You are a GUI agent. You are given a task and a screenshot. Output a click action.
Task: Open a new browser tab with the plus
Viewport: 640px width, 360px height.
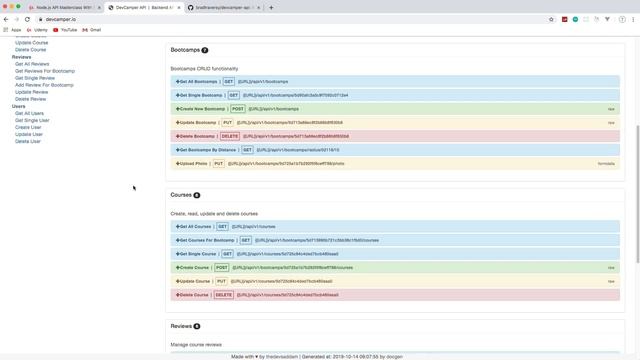[x=271, y=7]
